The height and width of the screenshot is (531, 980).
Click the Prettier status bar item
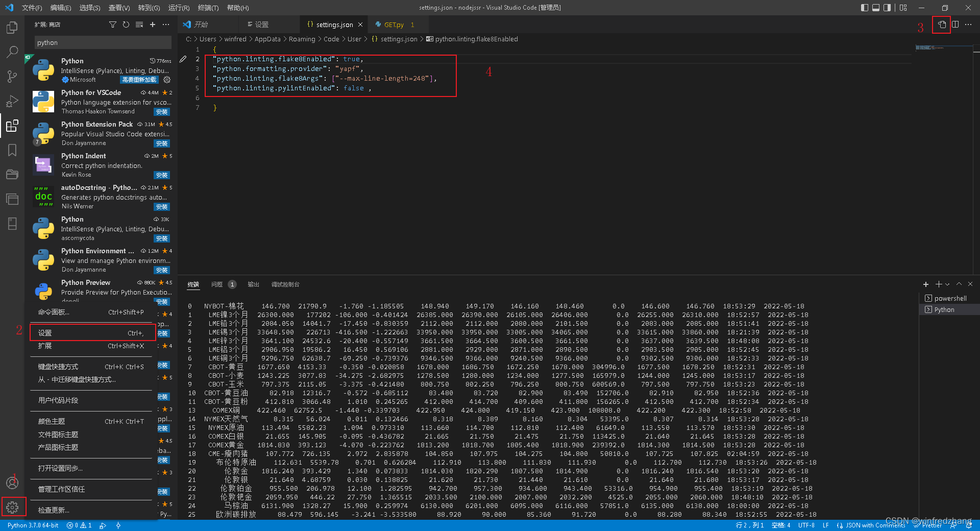pyautogui.click(x=928, y=525)
